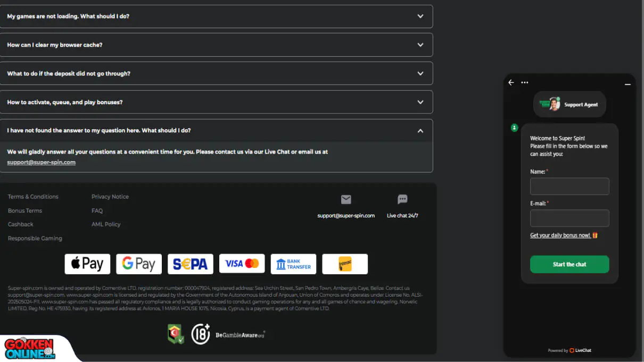Click the back arrow in chat widget

pos(511,82)
